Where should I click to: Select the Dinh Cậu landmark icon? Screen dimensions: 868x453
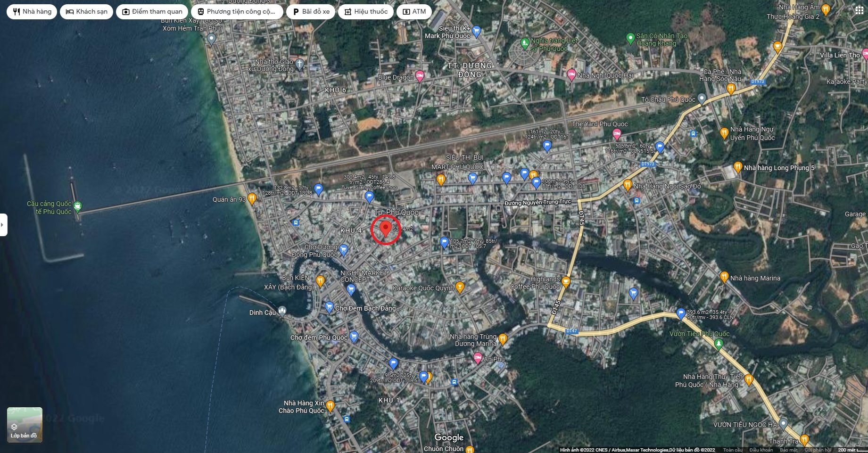click(282, 311)
